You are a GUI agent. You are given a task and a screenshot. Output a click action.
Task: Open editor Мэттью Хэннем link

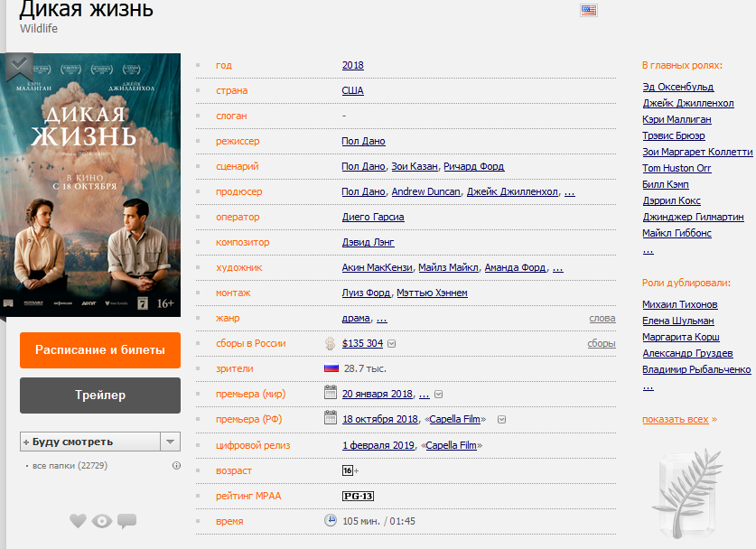pos(433,293)
